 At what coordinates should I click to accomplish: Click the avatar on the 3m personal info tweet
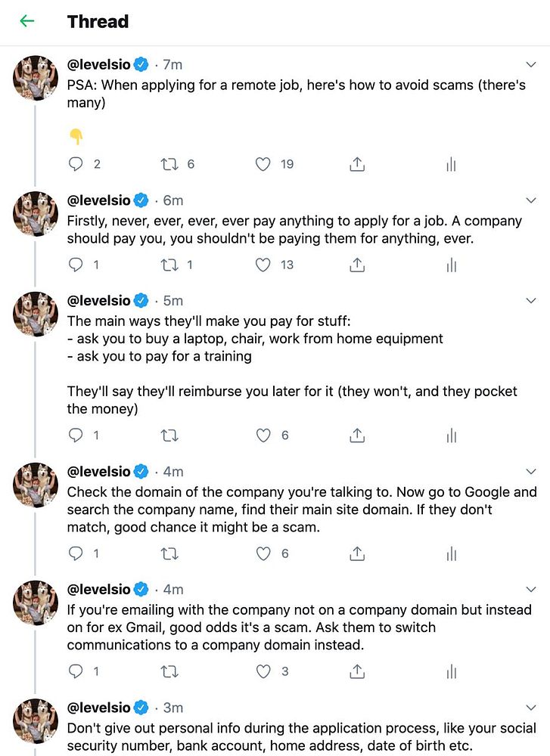[36, 721]
